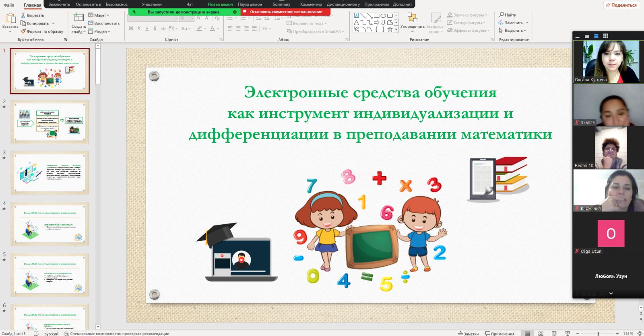Click the Cut (Вырезать) scissors icon
The width and height of the screenshot is (644, 336).
click(23, 15)
